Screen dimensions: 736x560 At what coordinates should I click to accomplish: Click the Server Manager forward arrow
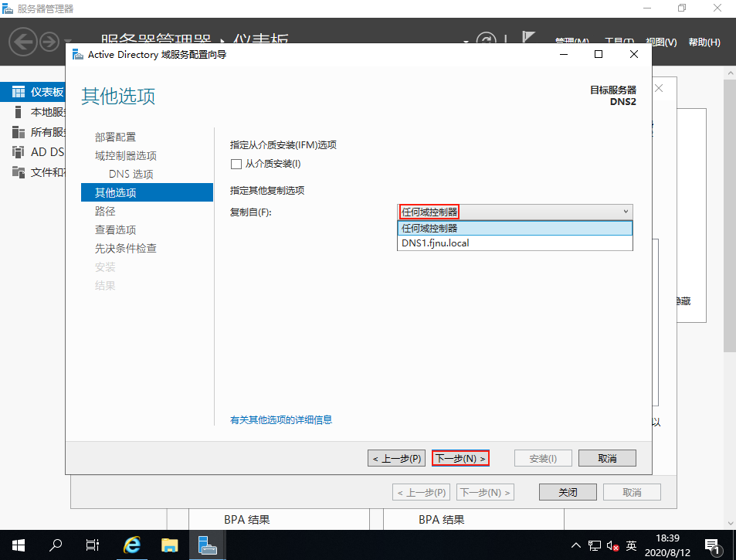49,42
